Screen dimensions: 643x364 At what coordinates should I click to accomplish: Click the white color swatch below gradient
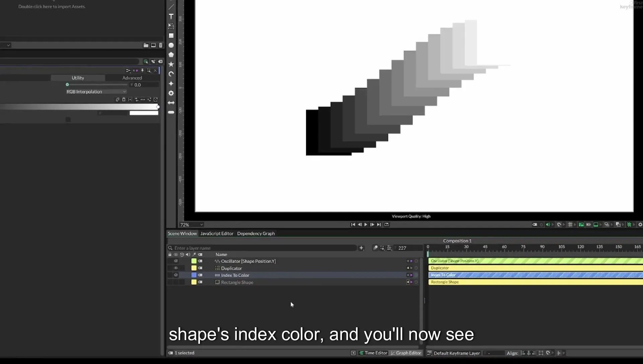144,113
